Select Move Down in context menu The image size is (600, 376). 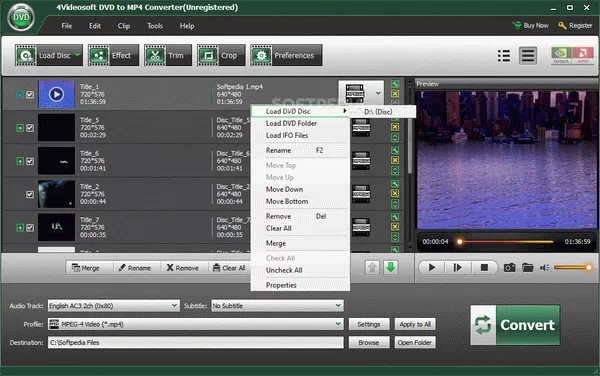[x=300, y=189]
